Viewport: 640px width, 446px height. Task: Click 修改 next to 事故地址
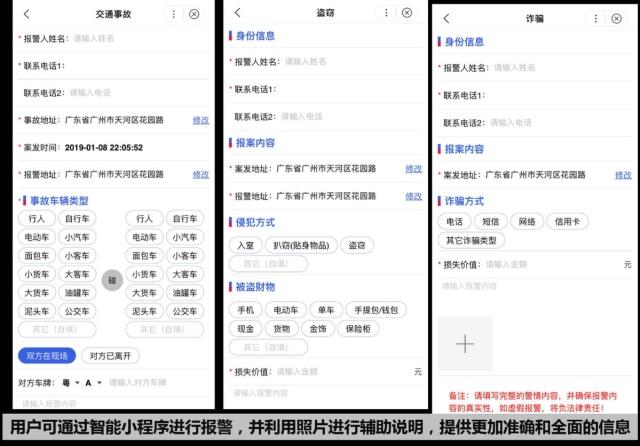[201, 120]
